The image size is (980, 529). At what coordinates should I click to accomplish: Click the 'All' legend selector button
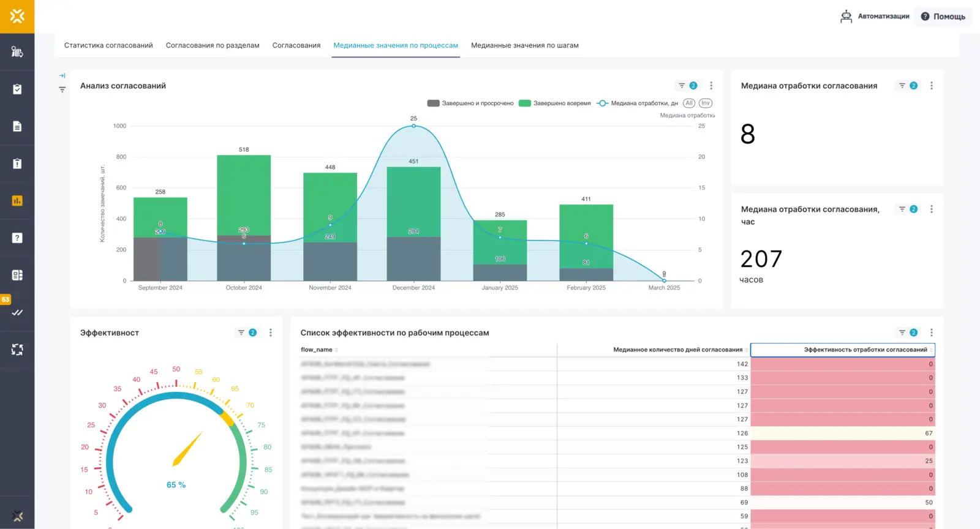[689, 103]
